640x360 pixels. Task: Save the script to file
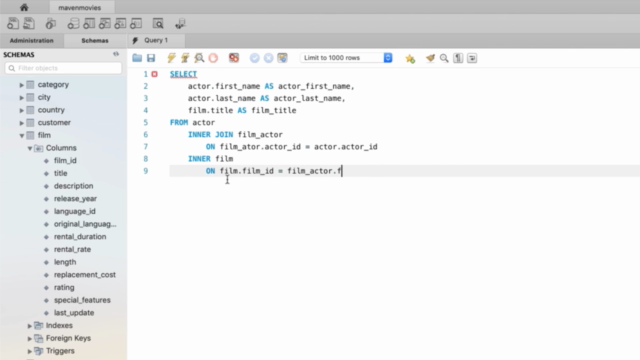tap(151, 58)
